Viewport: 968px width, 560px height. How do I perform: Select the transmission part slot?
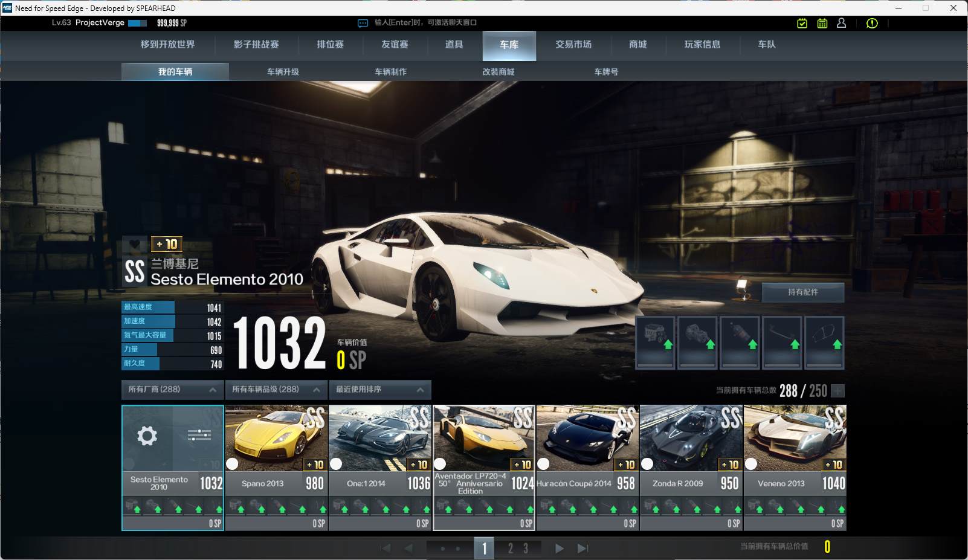(x=697, y=342)
